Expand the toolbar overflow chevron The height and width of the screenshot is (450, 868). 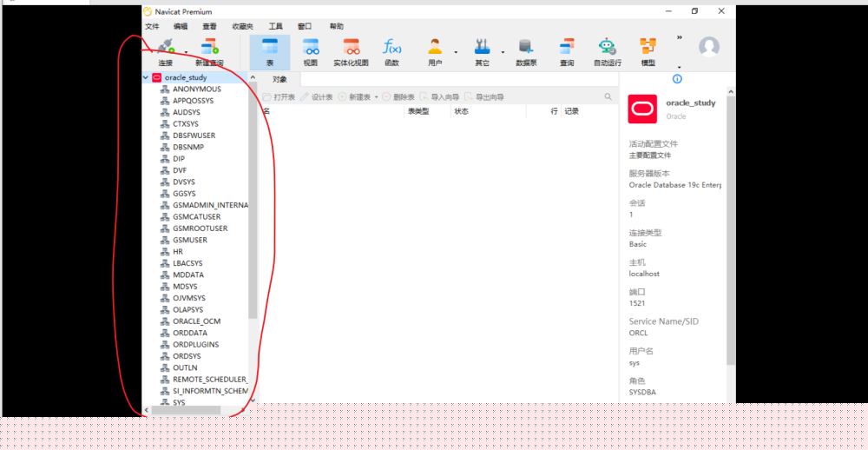tap(679, 37)
